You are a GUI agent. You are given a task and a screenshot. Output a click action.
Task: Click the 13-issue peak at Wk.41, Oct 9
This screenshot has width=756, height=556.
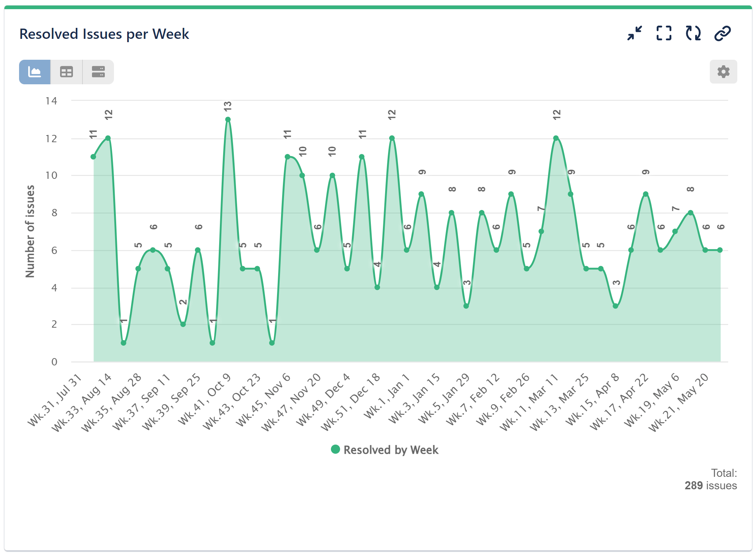pos(228,119)
